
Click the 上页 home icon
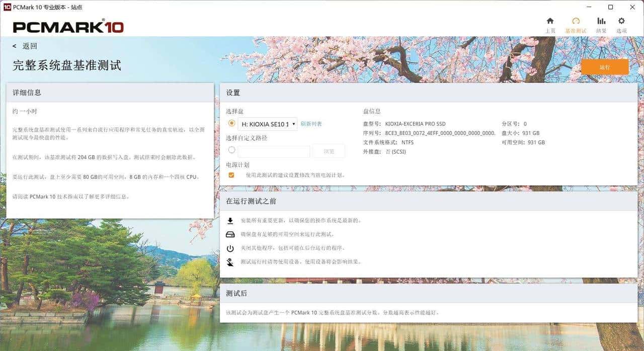550,22
